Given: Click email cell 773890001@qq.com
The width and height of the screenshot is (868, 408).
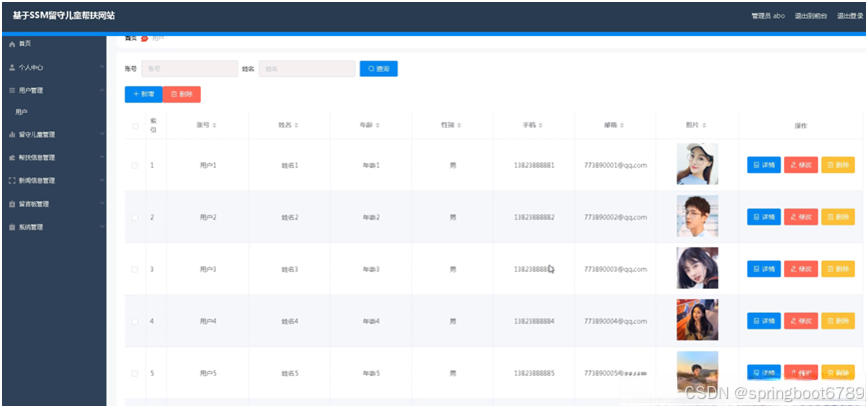Looking at the screenshot, I should coord(615,165).
